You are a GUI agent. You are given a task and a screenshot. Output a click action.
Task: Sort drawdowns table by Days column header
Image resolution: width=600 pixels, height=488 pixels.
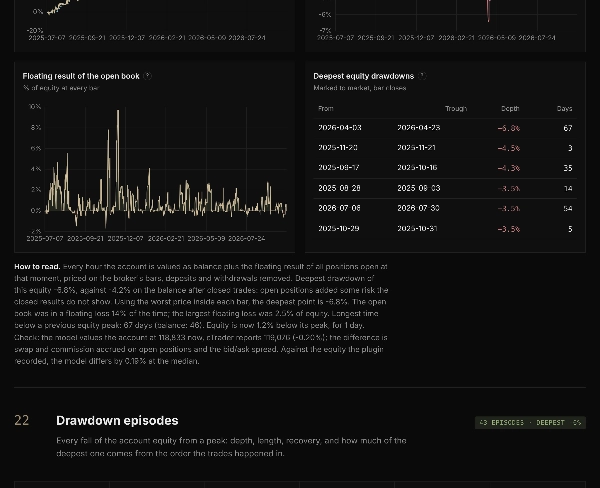[564, 109]
